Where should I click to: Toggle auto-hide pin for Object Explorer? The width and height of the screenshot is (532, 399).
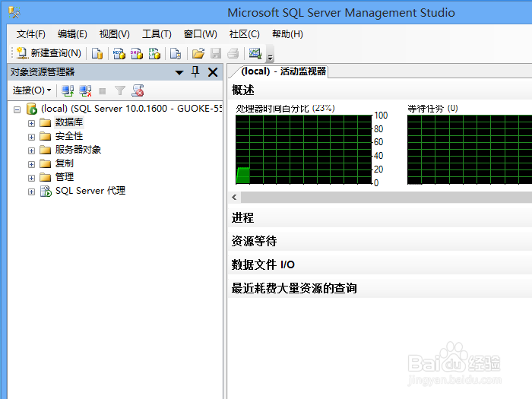(x=195, y=72)
